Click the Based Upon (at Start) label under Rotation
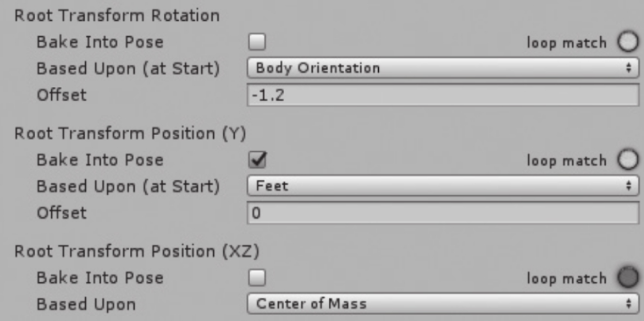This screenshot has height=321, width=644. (128, 69)
